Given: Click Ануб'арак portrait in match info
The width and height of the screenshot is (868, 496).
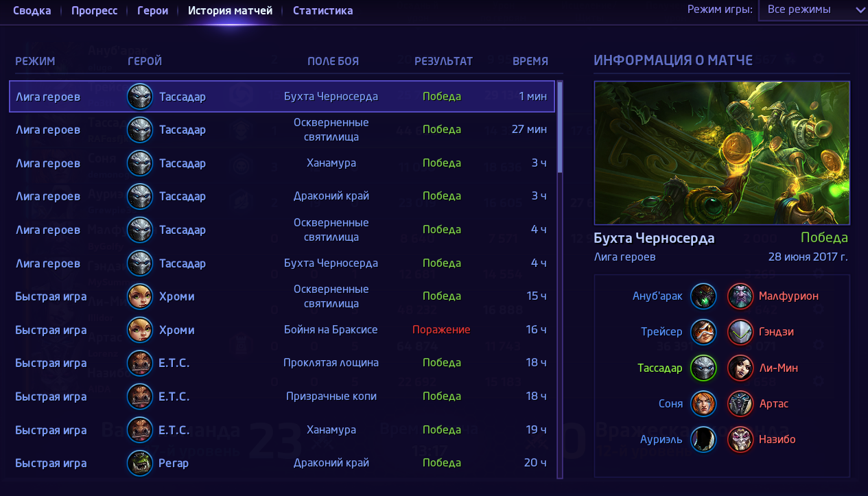Looking at the screenshot, I should pyautogui.click(x=704, y=296).
